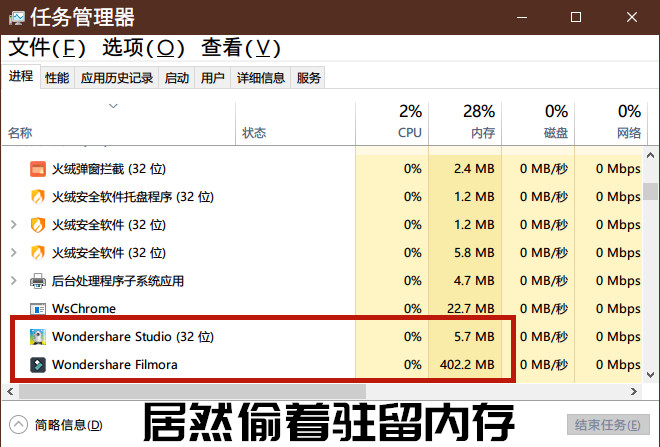
Task: Expand the 火绒安全软件 row with 1.2 MB memory
Action: tap(13, 225)
